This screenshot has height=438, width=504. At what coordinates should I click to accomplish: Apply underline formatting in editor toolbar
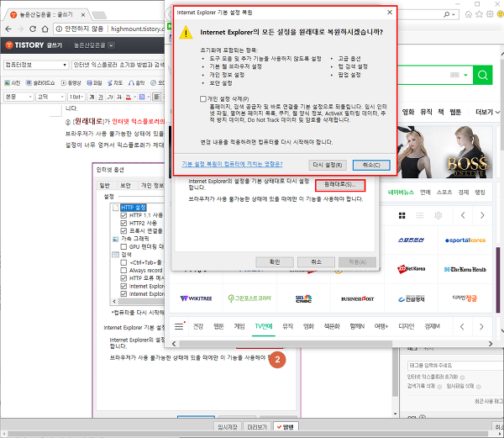[x=101, y=97]
